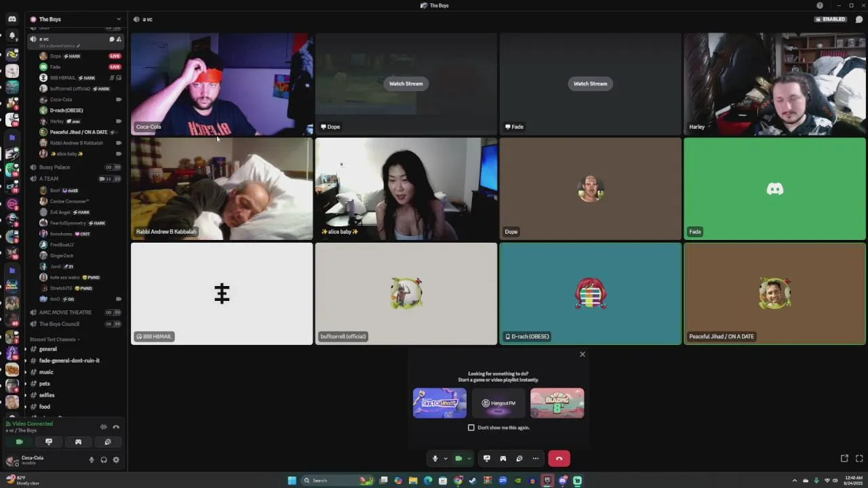
Task: Pop out the call window
Action: (844, 459)
